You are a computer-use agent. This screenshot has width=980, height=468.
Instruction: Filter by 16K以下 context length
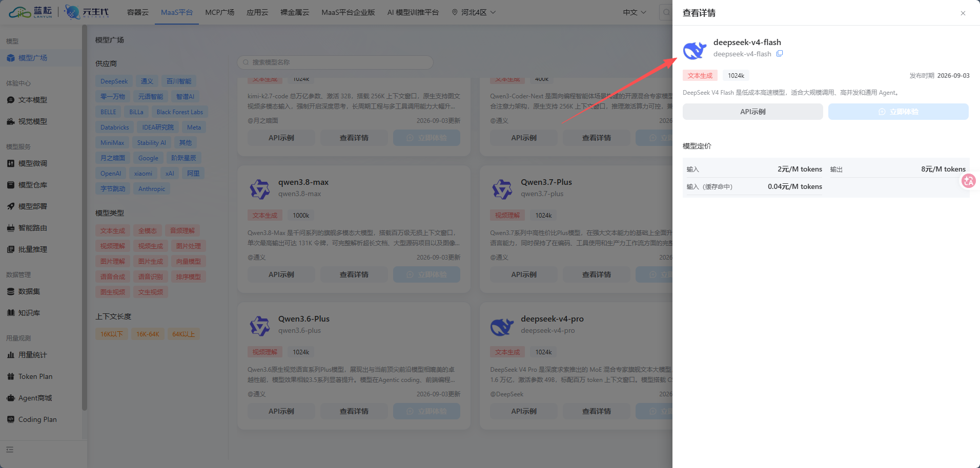[111, 334]
